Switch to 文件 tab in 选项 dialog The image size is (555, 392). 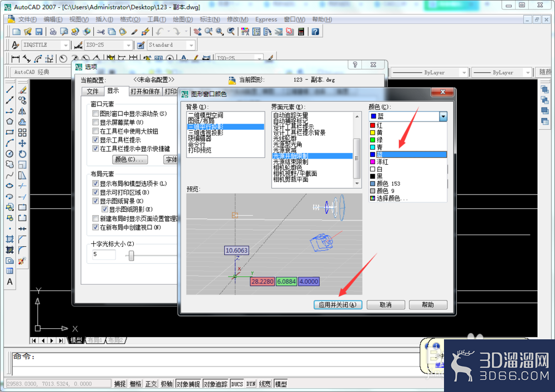[x=93, y=91]
